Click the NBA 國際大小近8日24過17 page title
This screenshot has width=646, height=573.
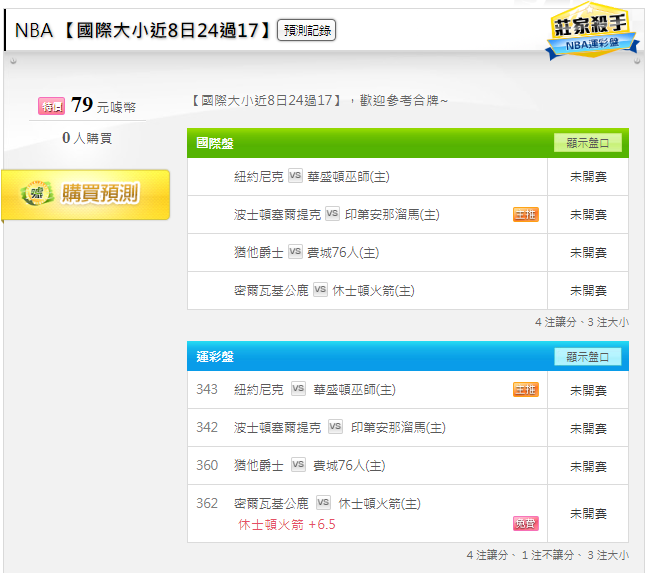pyautogui.click(x=143, y=30)
